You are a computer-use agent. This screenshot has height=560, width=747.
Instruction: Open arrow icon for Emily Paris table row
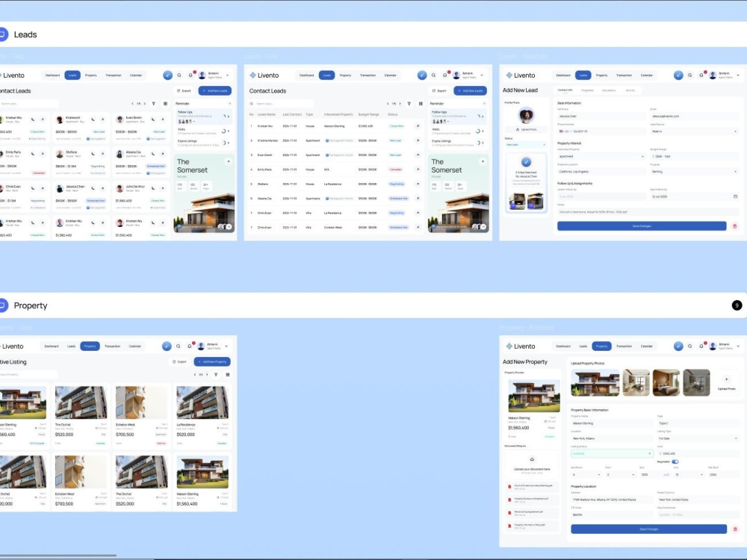418,169
